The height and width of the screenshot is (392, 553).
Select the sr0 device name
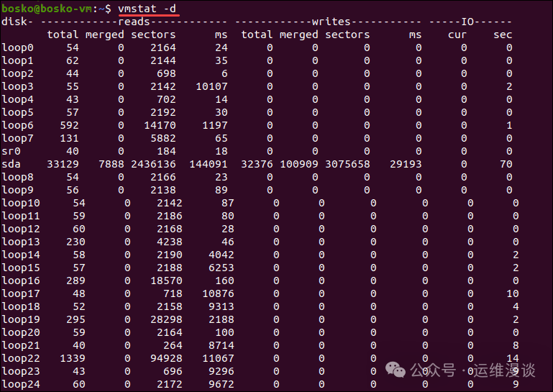pos(12,151)
